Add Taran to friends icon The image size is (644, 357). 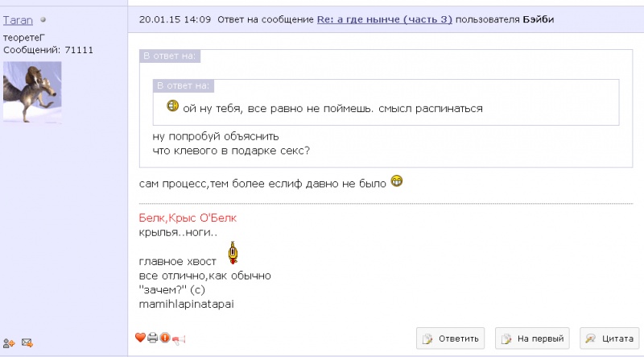9,342
